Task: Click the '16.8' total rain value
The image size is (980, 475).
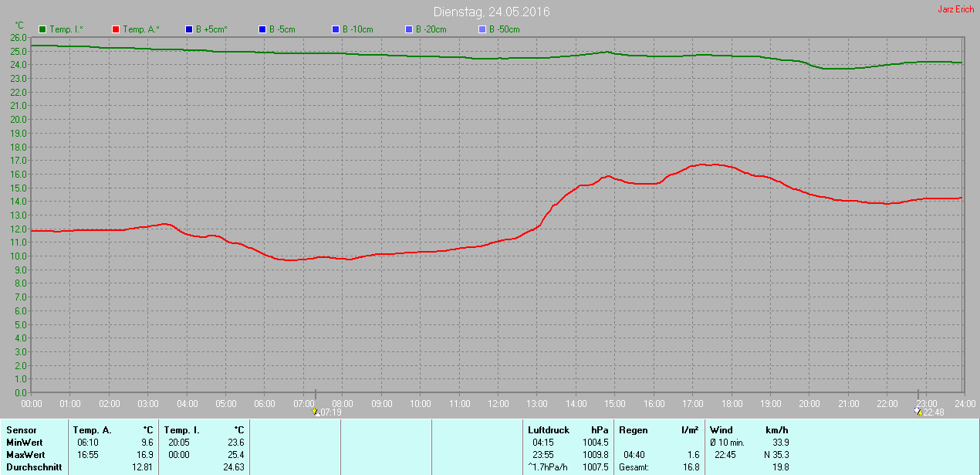Action: [x=690, y=467]
